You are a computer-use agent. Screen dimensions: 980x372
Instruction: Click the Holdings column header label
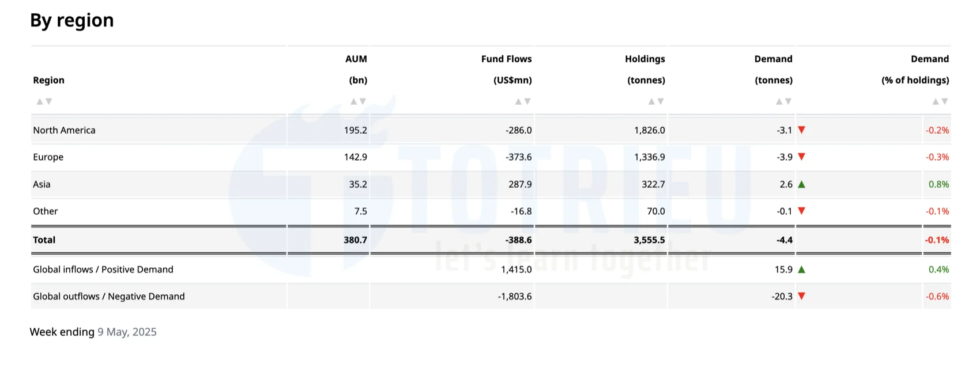tap(644, 59)
